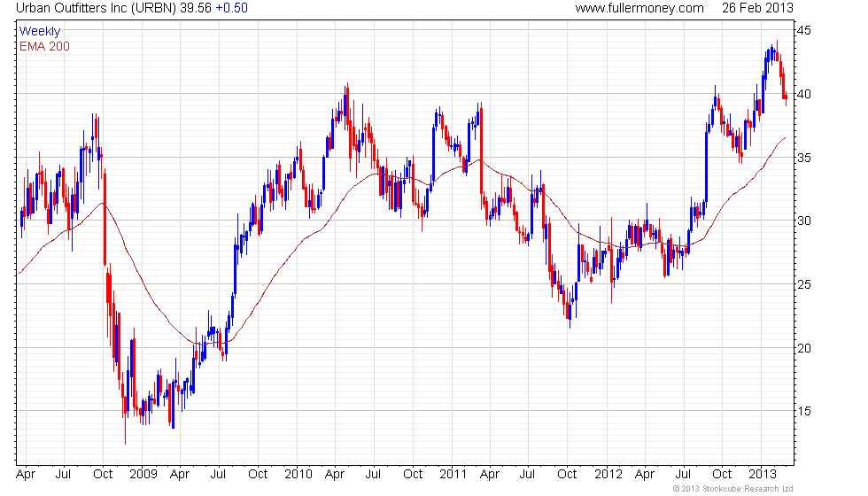The width and height of the screenshot is (868, 496).
Task: Click the 2011 year label on the time axis
Action: click(453, 475)
